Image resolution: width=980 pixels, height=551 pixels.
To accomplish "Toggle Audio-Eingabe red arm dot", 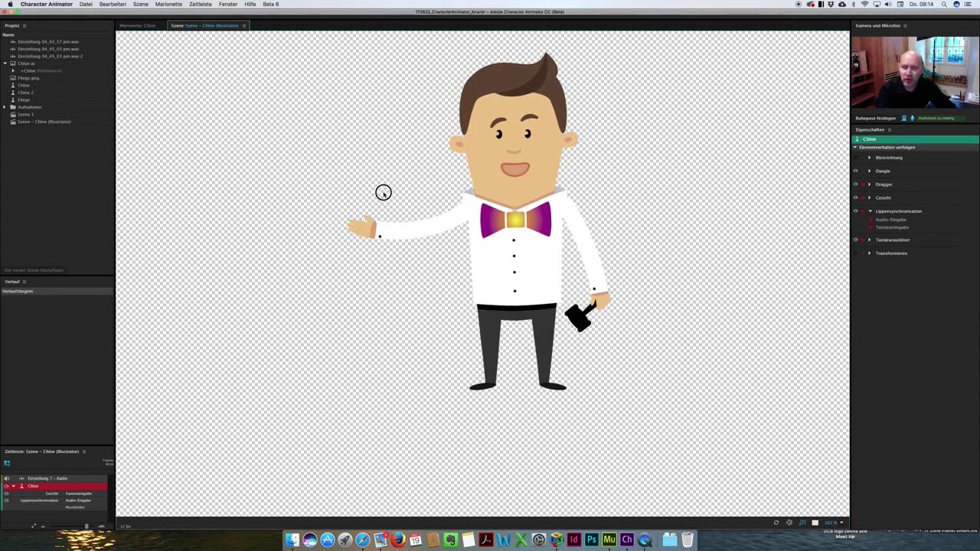I will 871,220.
